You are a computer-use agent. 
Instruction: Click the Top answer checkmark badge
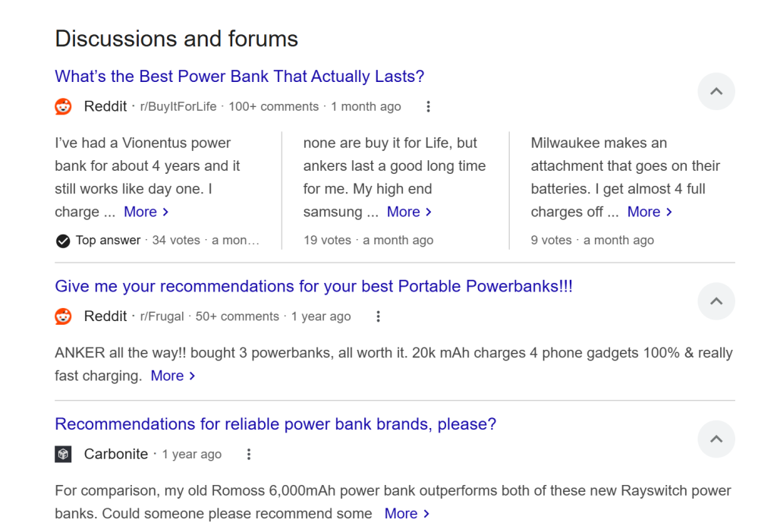point(63,241)
